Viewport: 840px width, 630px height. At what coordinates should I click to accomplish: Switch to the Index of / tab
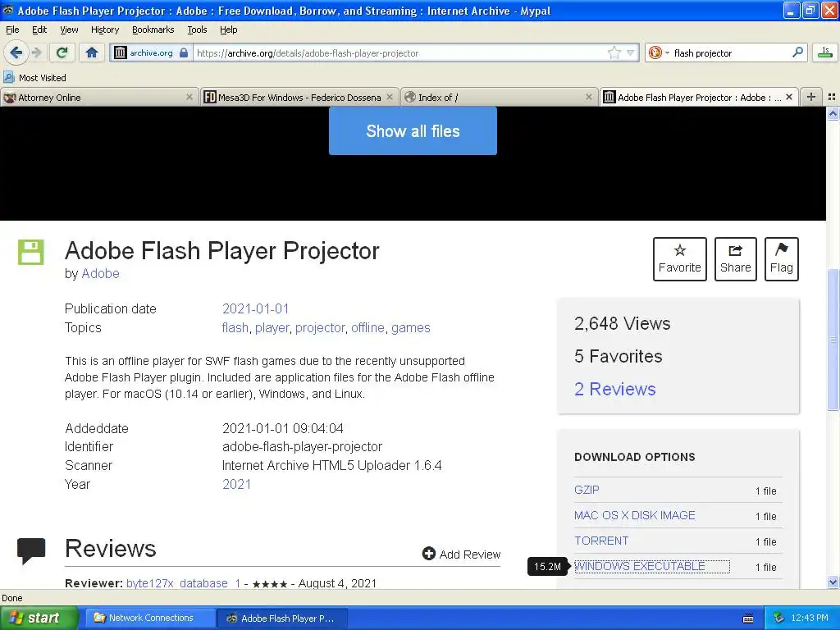pos(499,97)
